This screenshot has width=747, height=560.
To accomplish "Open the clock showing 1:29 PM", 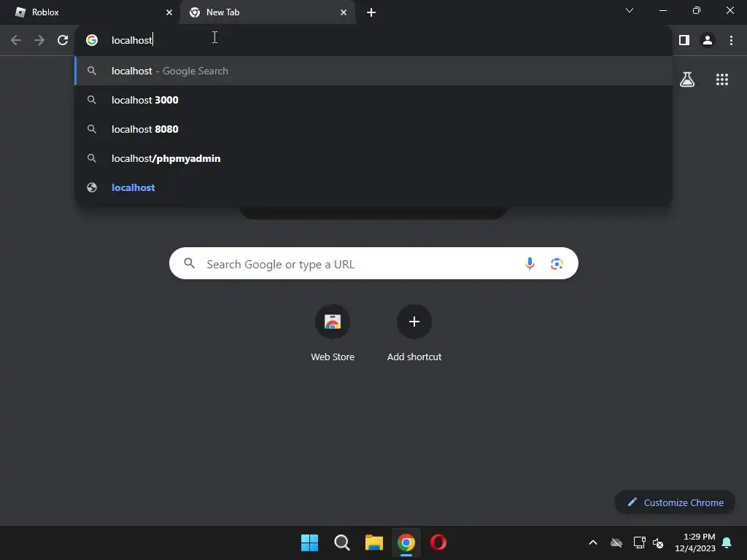I will click(x=695, y=542).
